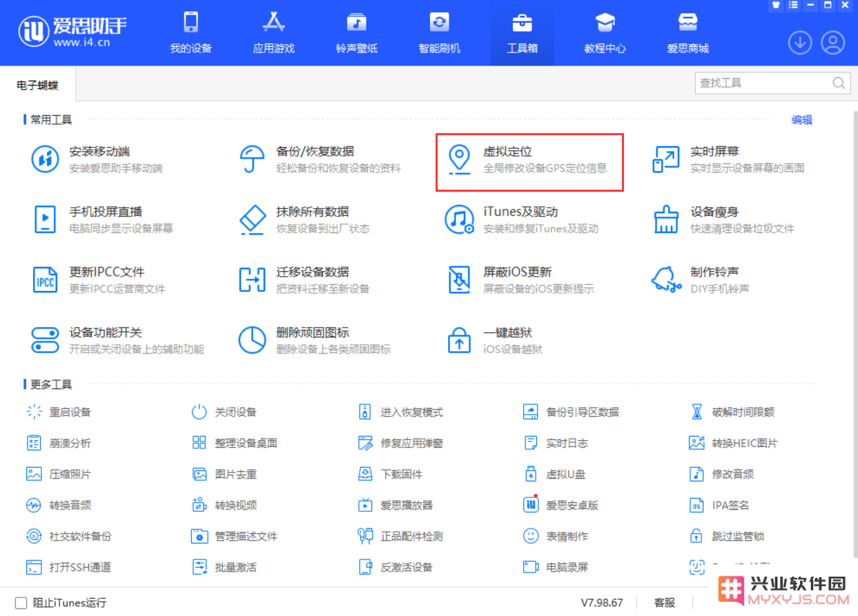Select 抹除所有数据 eraser tool
Image resolution: width=858 pixels, height=616 pixels.
pos(304,219)
